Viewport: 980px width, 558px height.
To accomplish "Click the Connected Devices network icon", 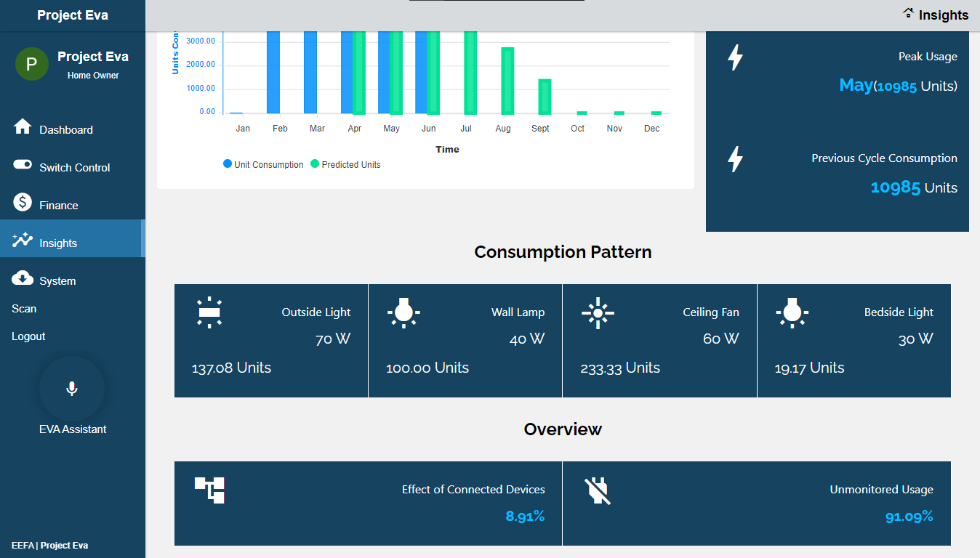I will [x=210, y=490].
